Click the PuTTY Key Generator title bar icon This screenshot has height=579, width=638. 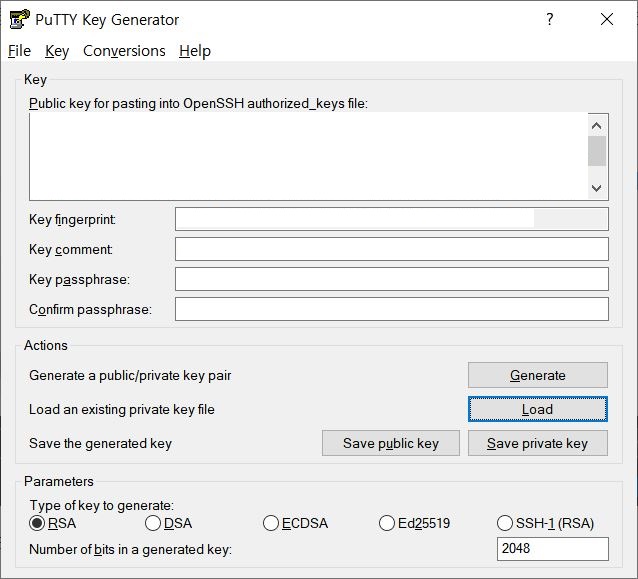click(19, 19)
